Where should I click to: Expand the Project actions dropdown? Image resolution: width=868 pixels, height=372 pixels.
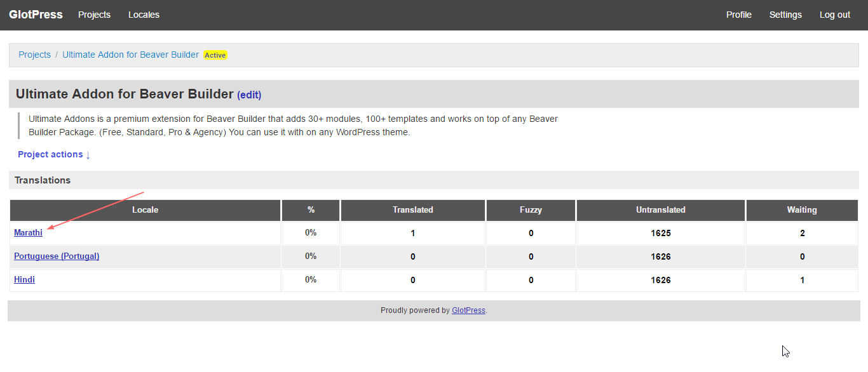(x=54, y=154)
